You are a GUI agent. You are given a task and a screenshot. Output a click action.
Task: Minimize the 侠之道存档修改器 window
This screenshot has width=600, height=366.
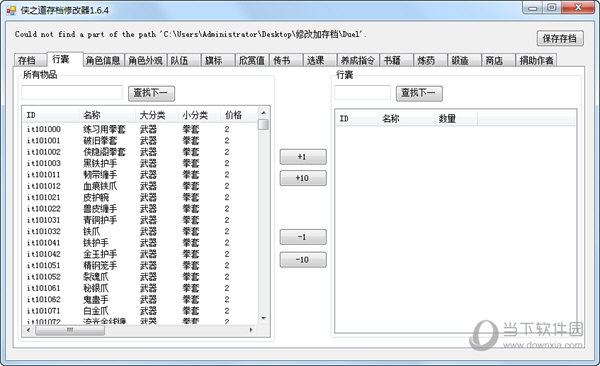point(533,8)
